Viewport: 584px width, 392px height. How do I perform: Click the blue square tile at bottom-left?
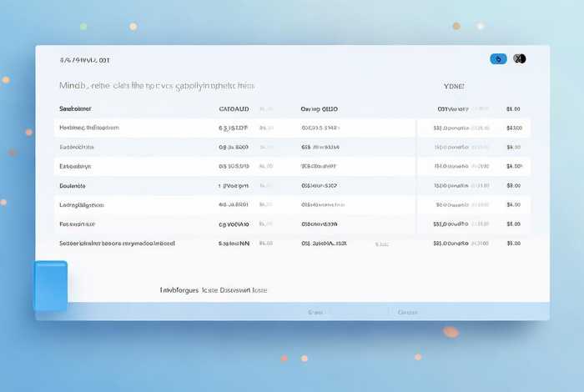tap(50, 285)
